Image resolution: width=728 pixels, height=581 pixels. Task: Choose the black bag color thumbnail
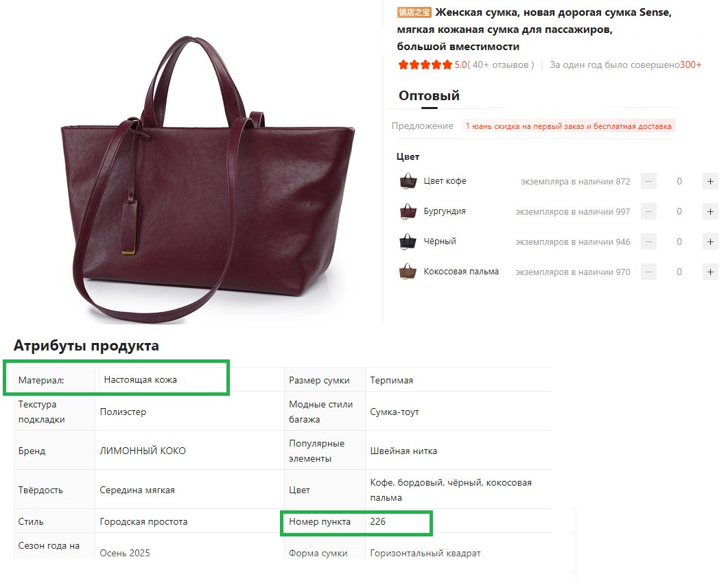[408, 241]
